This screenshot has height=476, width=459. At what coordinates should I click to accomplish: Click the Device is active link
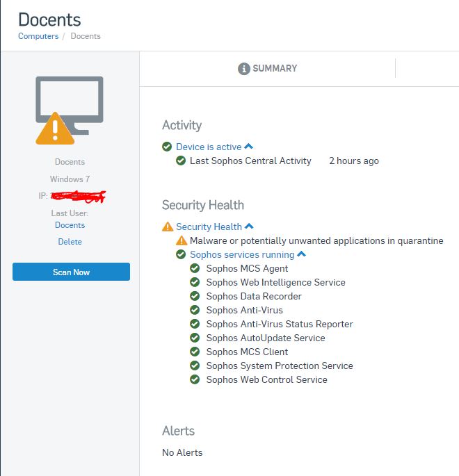(209, 147)
